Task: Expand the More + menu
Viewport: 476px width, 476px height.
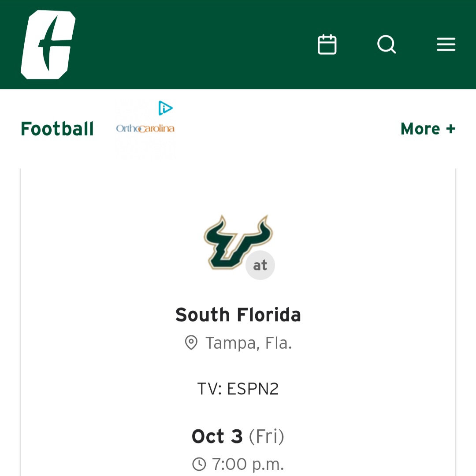Action: click(x=428, y=129)
